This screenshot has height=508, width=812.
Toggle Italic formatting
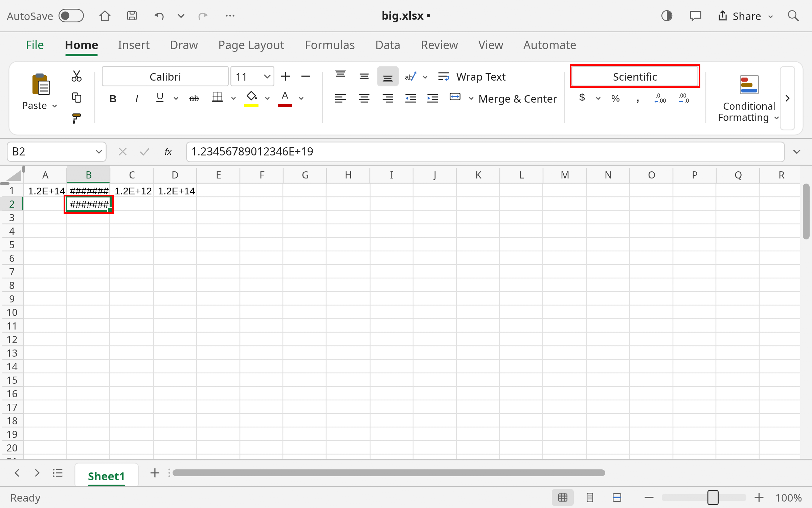[x=136, y=99]
